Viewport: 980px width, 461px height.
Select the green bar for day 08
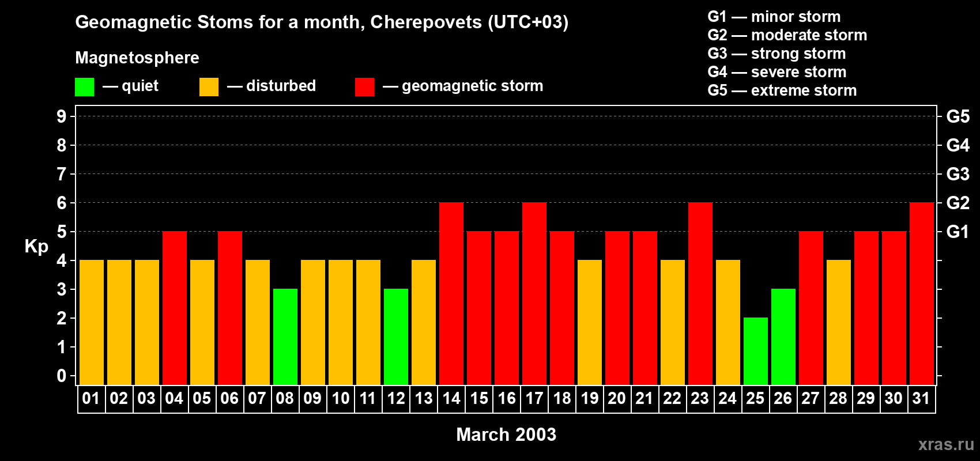(285, 337)
